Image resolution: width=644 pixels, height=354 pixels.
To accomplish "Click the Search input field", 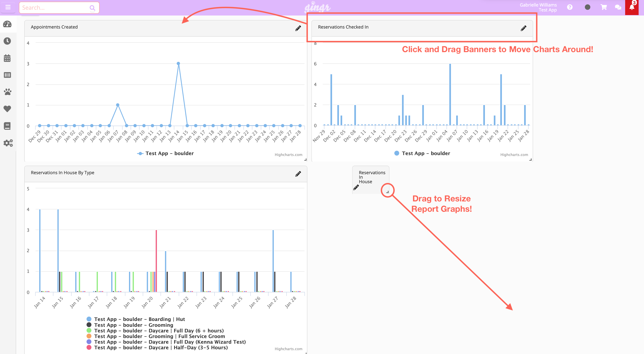I will click(59, 7).
